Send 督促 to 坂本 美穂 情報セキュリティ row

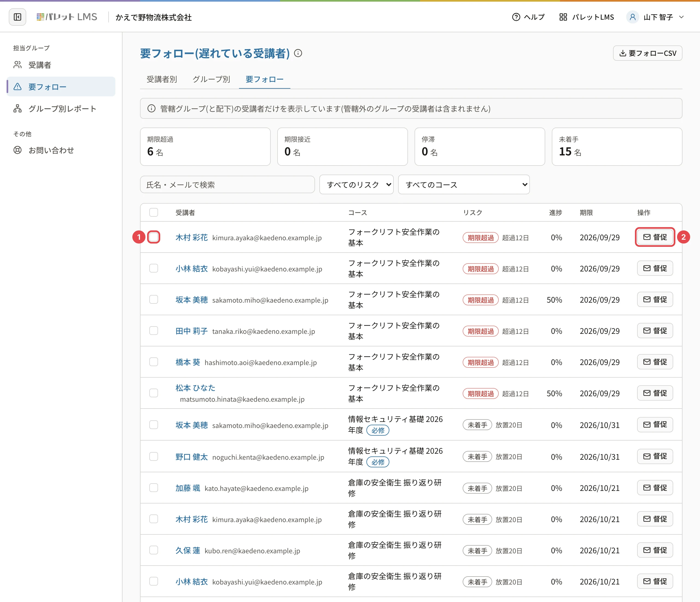(x=655, y=424)
